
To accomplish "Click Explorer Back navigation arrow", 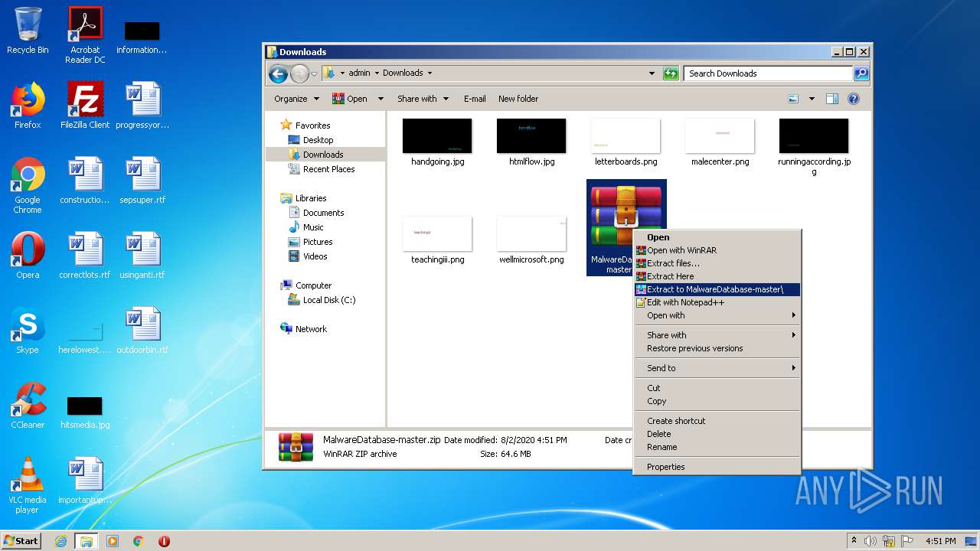I will [x=278, y=73].
